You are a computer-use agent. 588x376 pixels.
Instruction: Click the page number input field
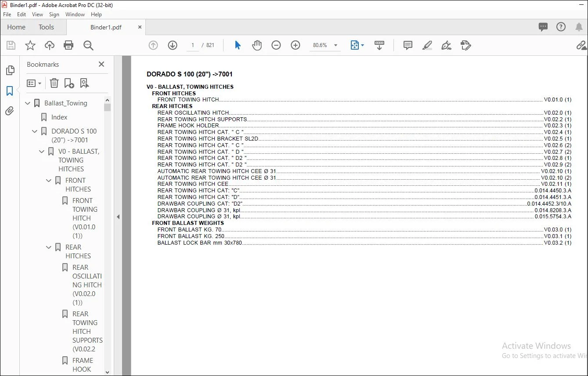193,45
